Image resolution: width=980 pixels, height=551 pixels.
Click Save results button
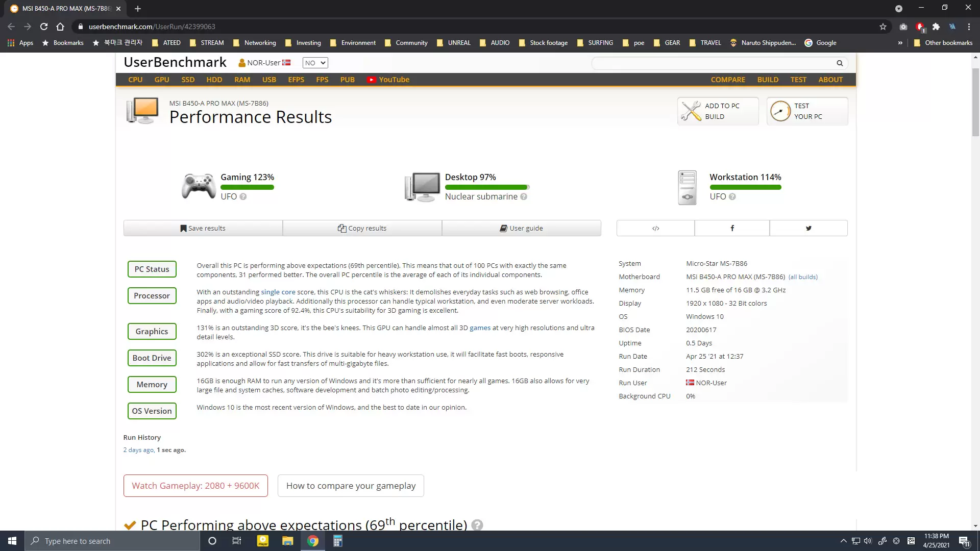[203, 228]
